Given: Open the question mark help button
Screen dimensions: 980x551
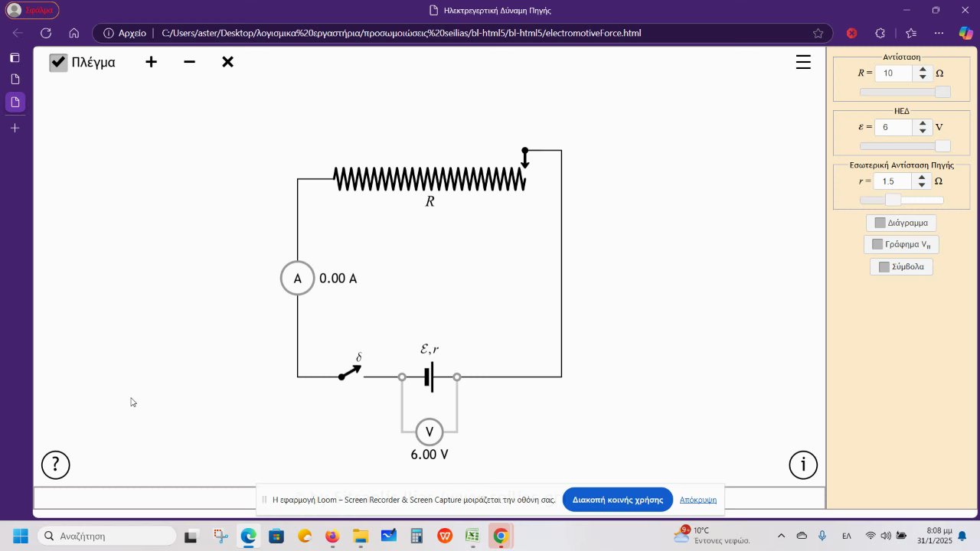Looking at the screenshot, I should click(55, 465).
